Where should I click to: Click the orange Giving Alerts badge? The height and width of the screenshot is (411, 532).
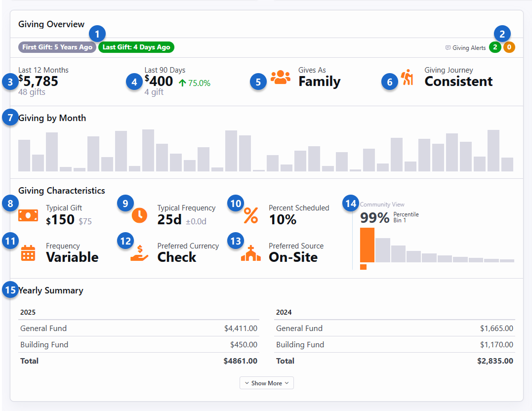click(x=509, y=47)
